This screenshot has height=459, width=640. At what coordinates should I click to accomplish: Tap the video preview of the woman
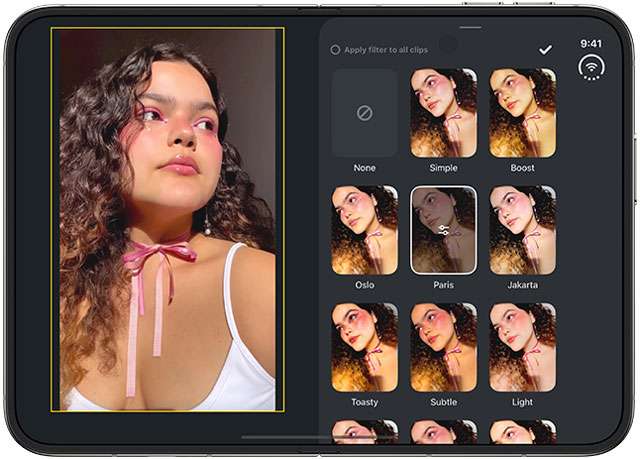tap(168, 220)
